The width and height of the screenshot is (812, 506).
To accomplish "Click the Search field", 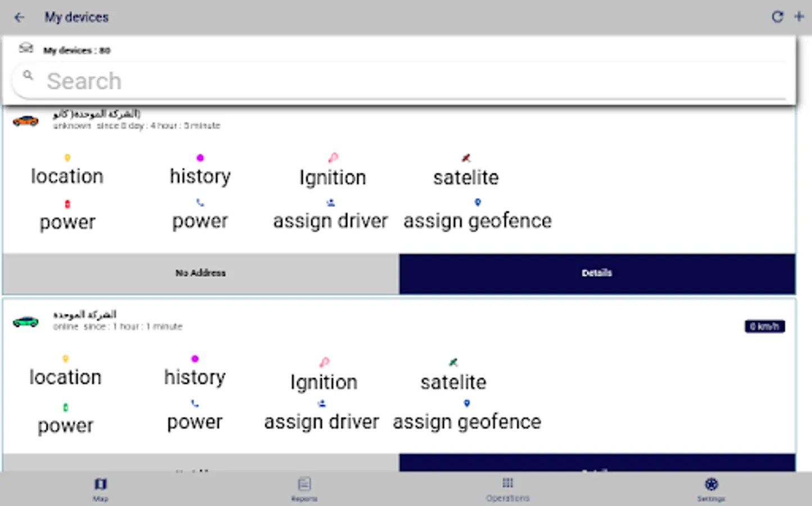I will (x=399, y=81).
